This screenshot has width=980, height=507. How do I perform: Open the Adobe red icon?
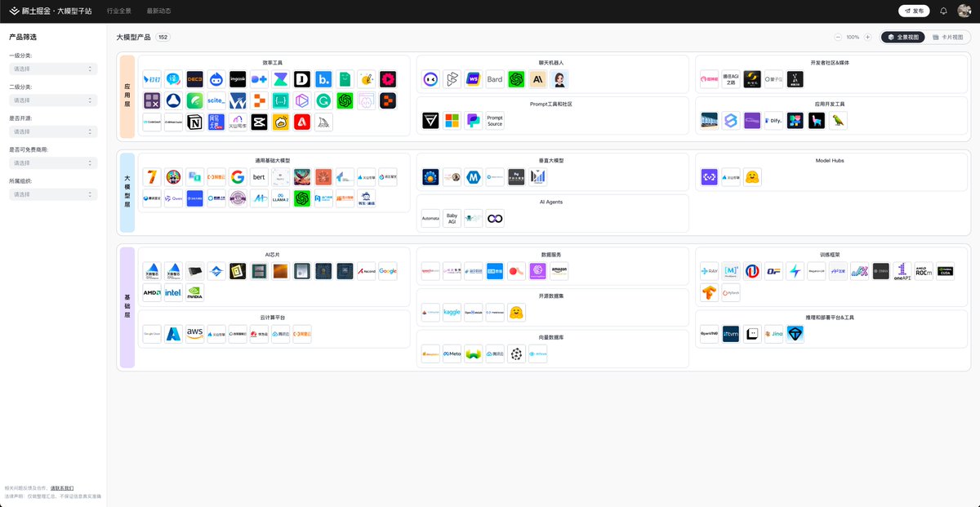pos(302,122)
